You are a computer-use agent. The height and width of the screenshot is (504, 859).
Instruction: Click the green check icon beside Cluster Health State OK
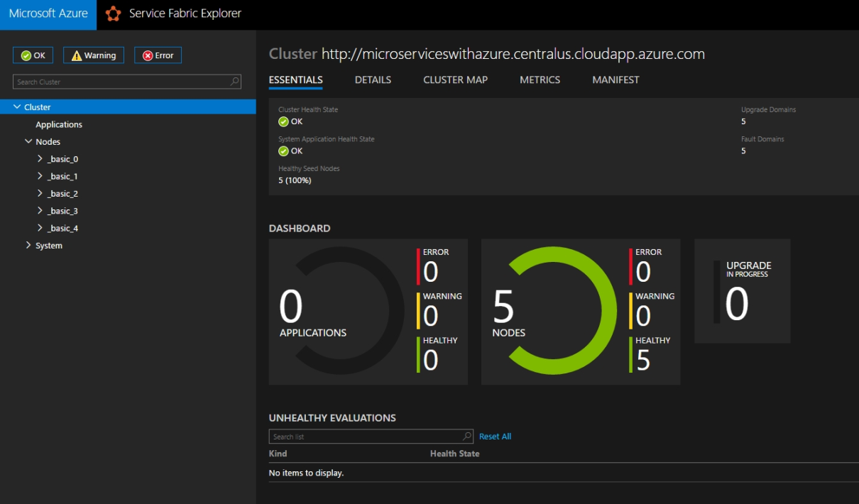(283, 121)
